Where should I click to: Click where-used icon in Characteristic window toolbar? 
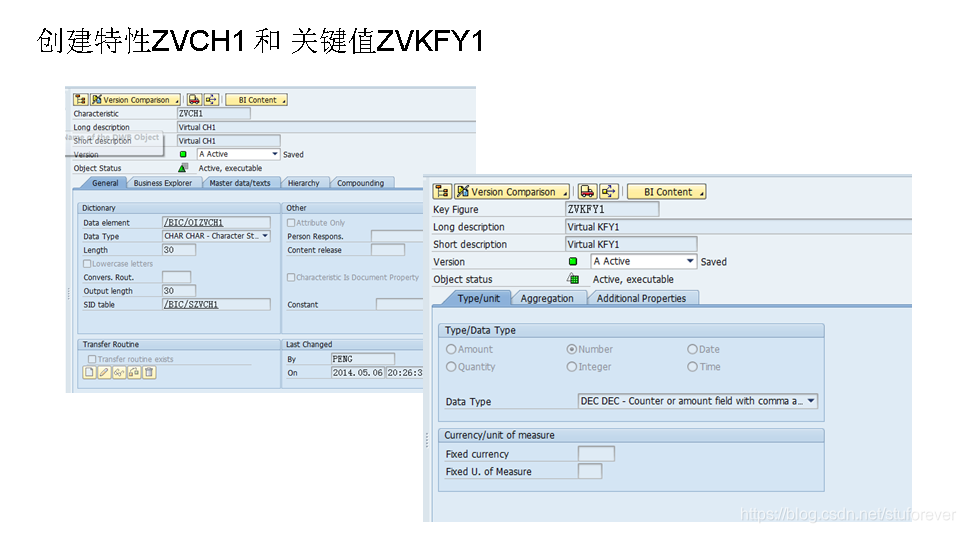point(211,99)
